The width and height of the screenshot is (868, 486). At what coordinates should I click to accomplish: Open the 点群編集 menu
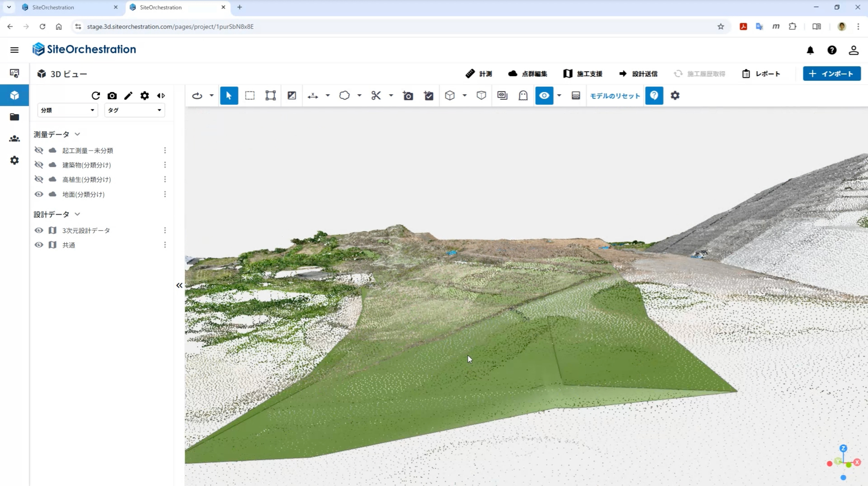[x=528, y=74]
